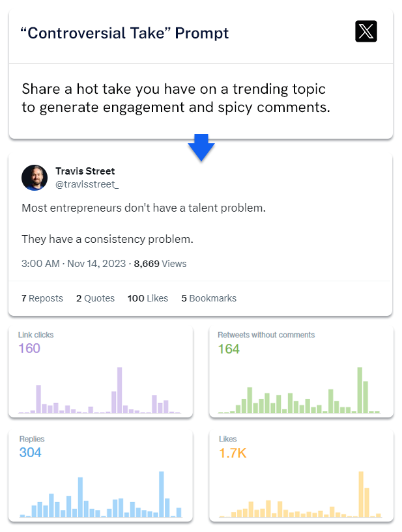Select Retweets without comments 164 value
The width and height of the screenshot is (402, 532).
coord(229,349)
